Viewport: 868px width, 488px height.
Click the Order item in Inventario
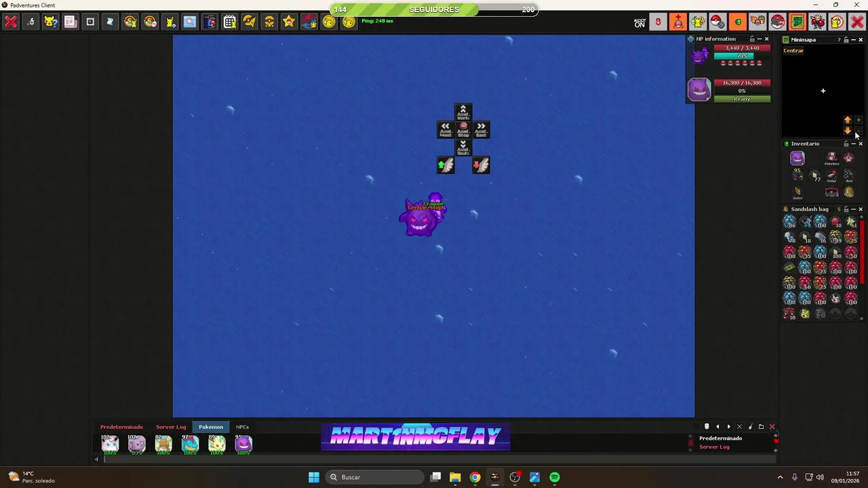pos(797,192)
